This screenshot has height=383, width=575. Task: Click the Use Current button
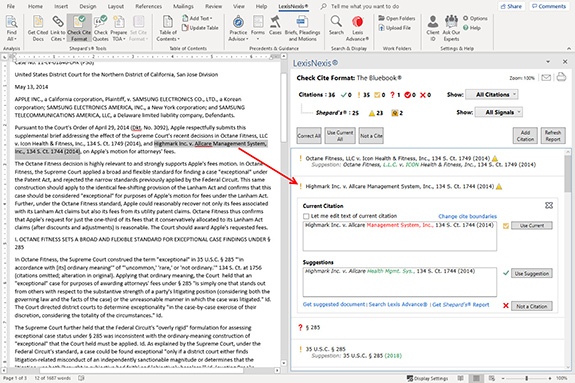tap(532, 226)
